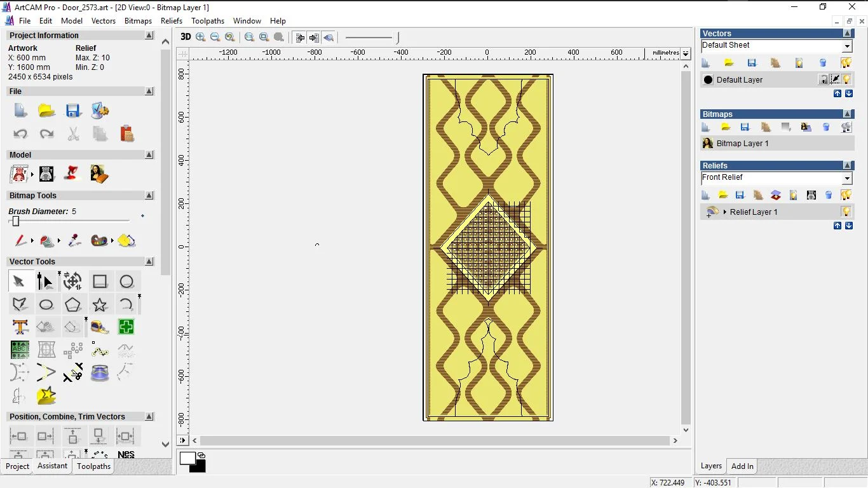
Task: Pick the Create Polygon vector tool
Action: [x=72, y=304]
